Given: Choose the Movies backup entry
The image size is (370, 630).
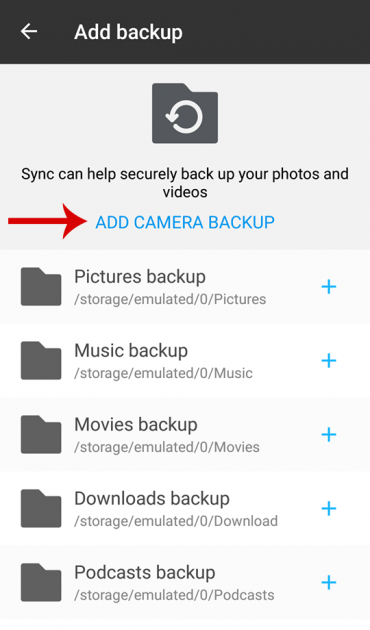Looking at the screenshot, I should (x=185, y=434).
